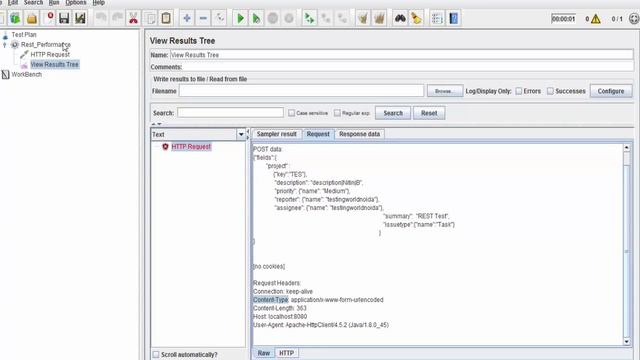The height and width of the screenshot is (360, 640).
Task: Cut selection with scissors icon
Action: [x=133, y=18]
